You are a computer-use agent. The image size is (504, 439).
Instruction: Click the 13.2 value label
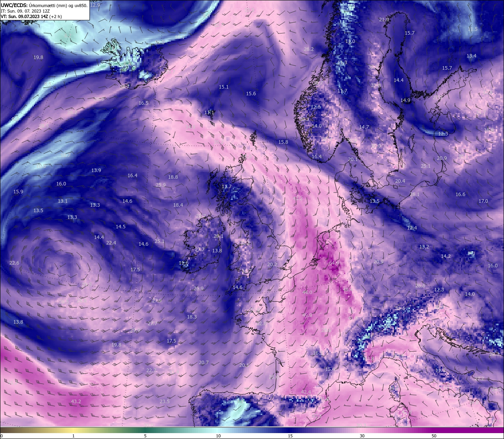click(x=424, y=247)
